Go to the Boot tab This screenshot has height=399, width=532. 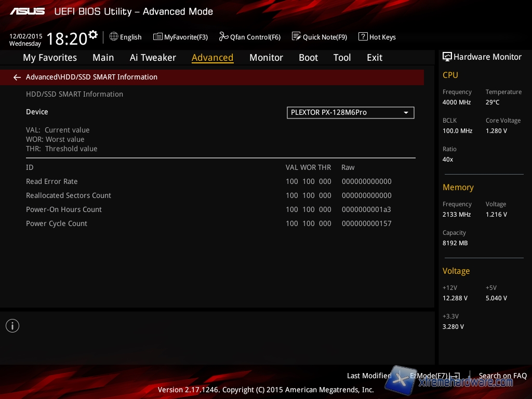tap(308, 58)
